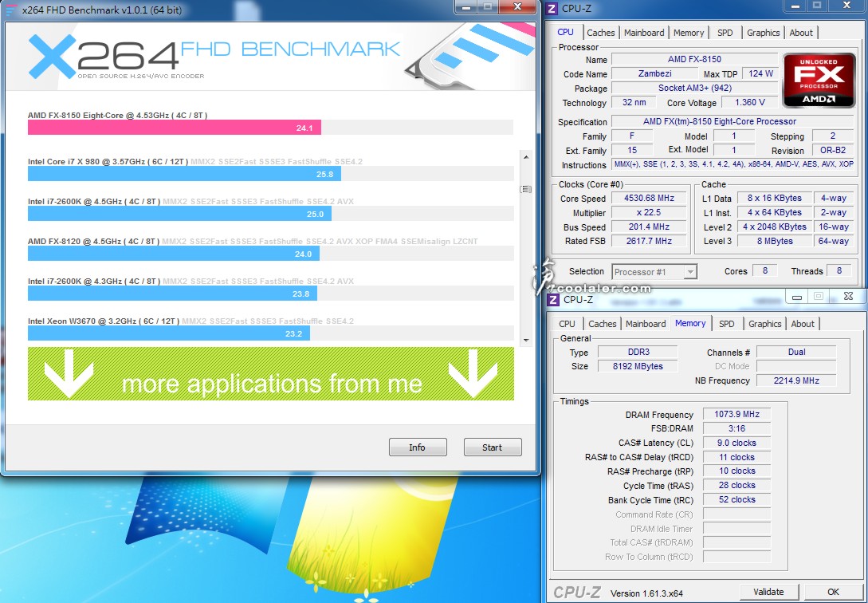Viewport: 868px width, 603px height.
Task: Click the AMD FX-8120 24.0 result bar
Action: (x=174, y=254)
